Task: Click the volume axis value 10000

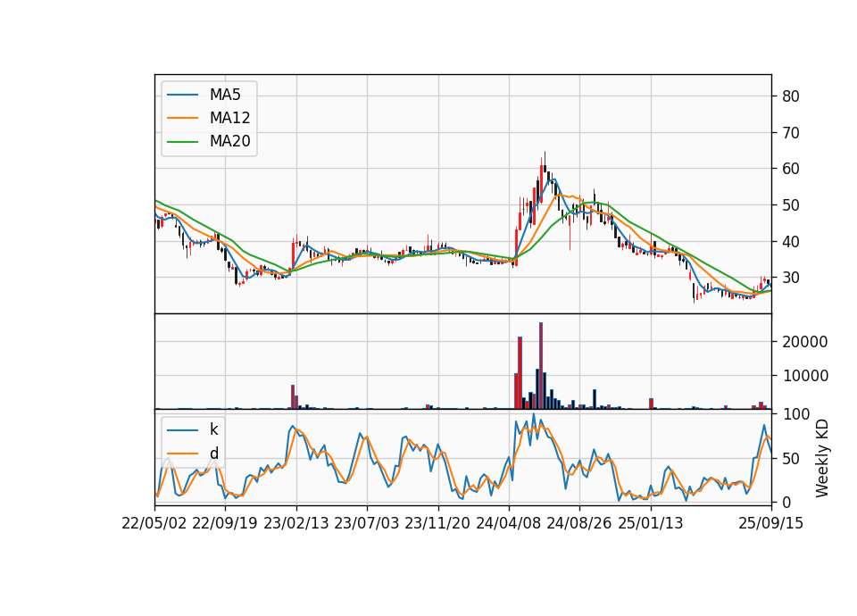Action: click(x=805, y=376)
